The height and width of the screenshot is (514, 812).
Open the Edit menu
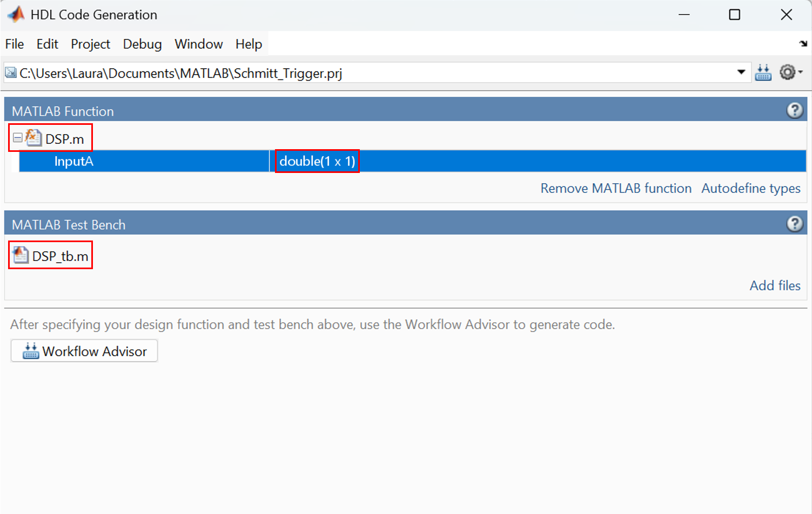pyautogui.click(x=48, y=44)
